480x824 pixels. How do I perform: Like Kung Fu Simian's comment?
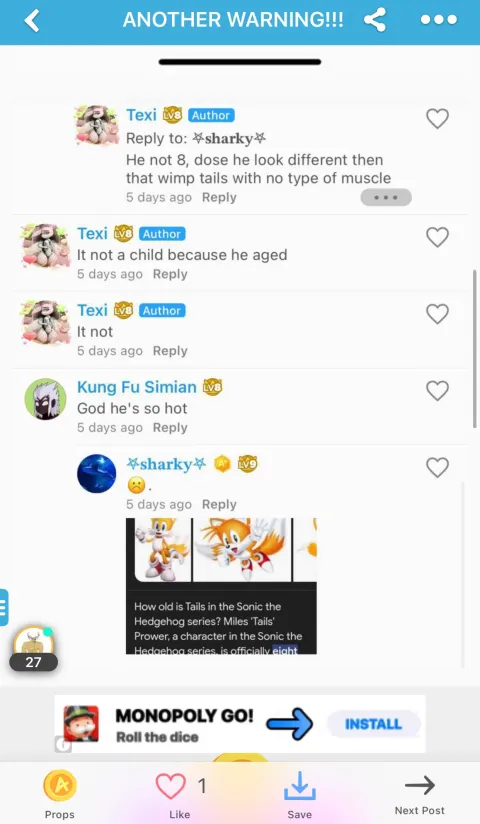coord(437,391)
